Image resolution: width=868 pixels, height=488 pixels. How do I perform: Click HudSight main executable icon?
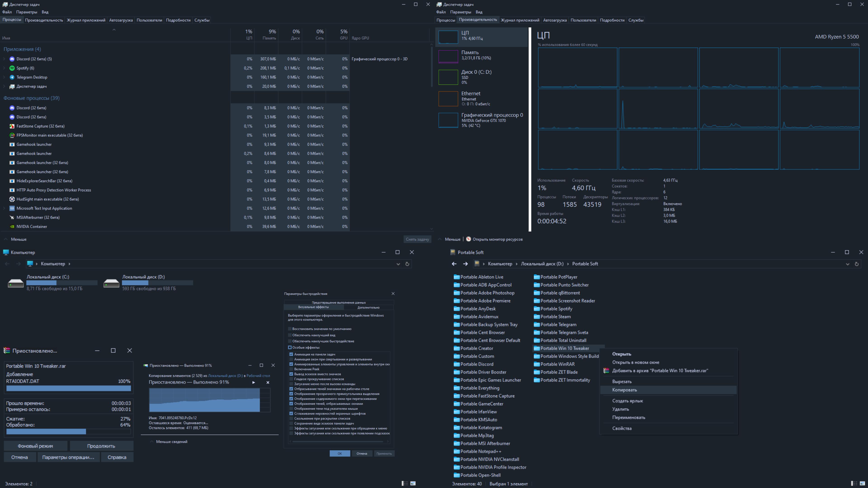(12, 199)
